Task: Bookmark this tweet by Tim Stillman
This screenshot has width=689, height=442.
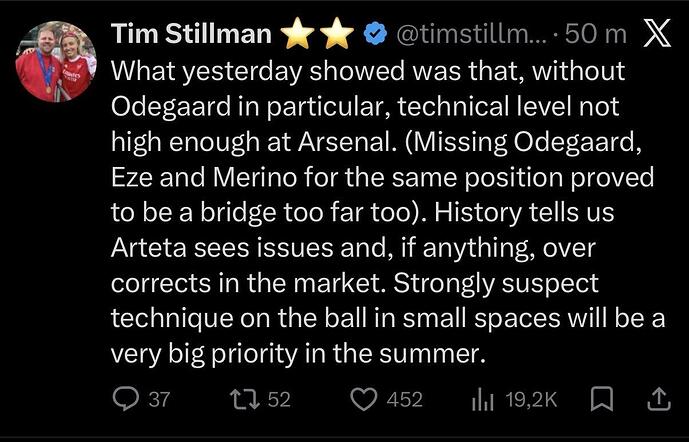Action: point(602,400)
